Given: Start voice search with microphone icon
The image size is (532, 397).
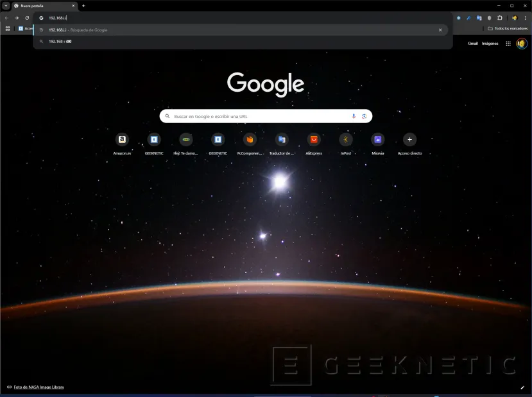Looking at the screenshot, I should click(x=354, y=116).
